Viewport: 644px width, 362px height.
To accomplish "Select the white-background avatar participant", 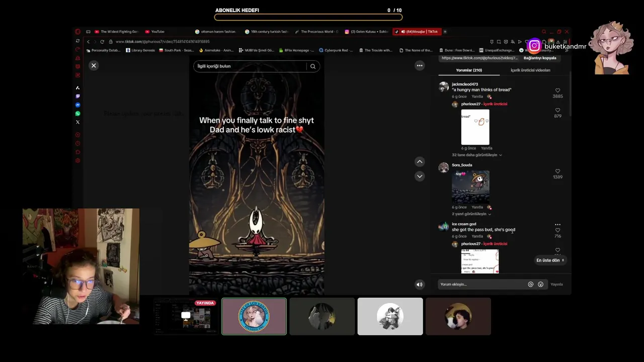I will [390, 316].
